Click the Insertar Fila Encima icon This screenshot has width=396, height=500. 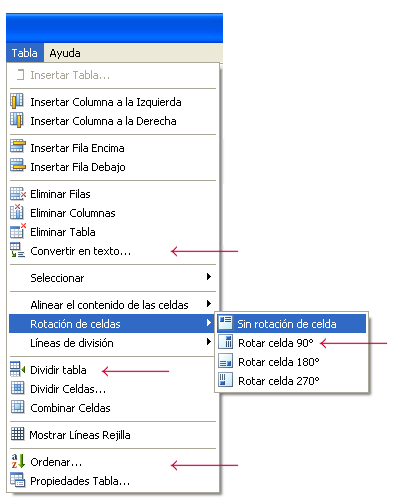point(18,146)
